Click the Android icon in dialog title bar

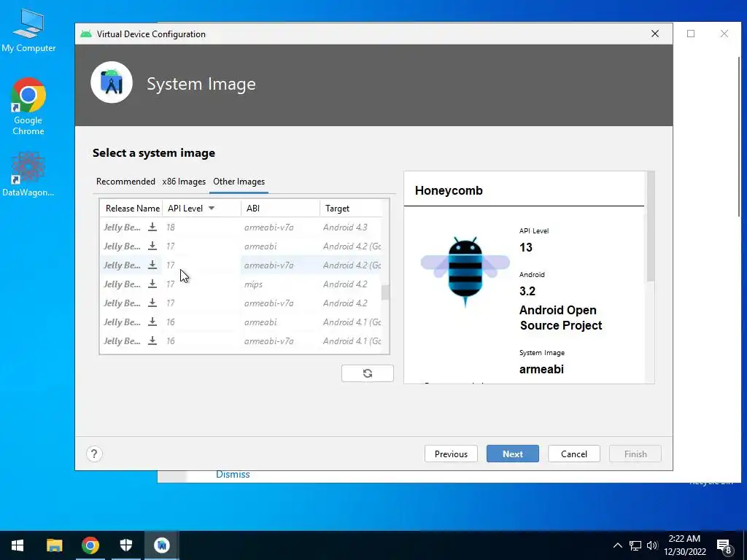point(86,34)
